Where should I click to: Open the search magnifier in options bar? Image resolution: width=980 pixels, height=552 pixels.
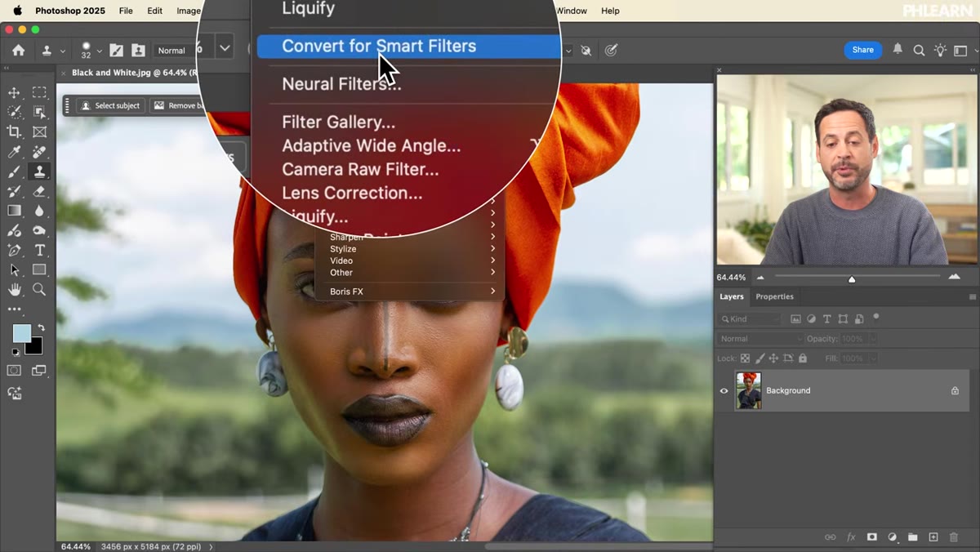919,50
